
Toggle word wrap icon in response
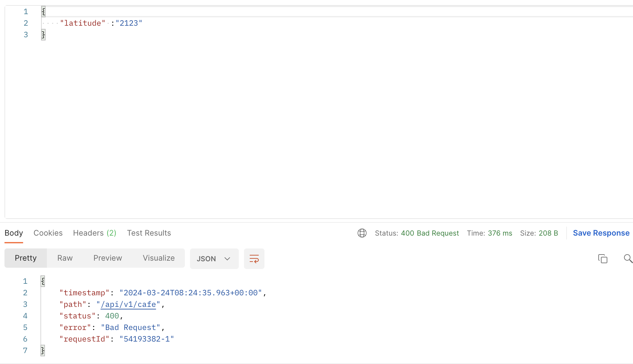tap(254, 259)
